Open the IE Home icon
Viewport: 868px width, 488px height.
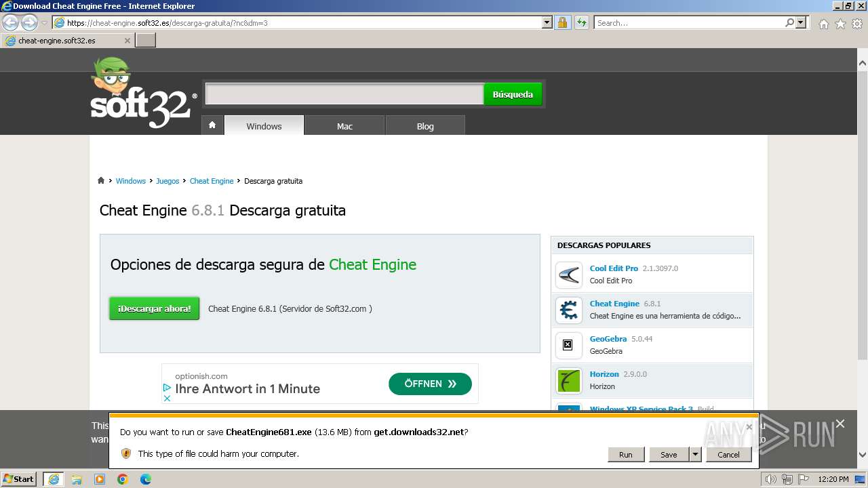(823, 24)
